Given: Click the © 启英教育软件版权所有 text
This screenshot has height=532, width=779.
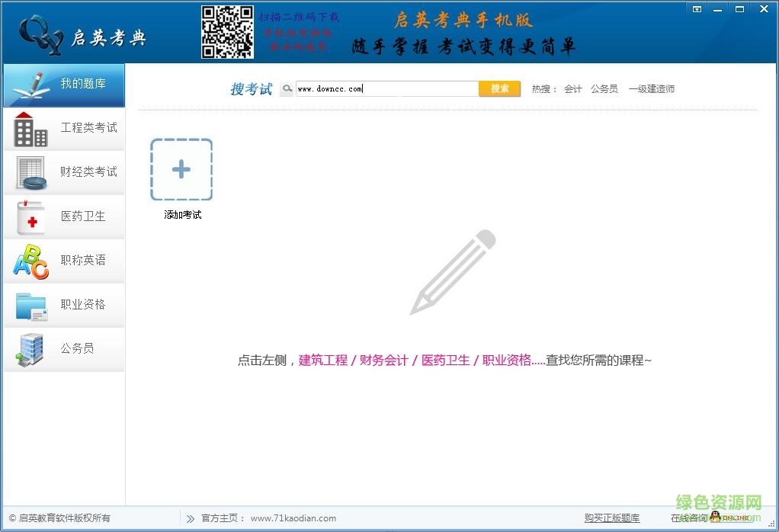Looking at the screenshot, I should 59,518.
